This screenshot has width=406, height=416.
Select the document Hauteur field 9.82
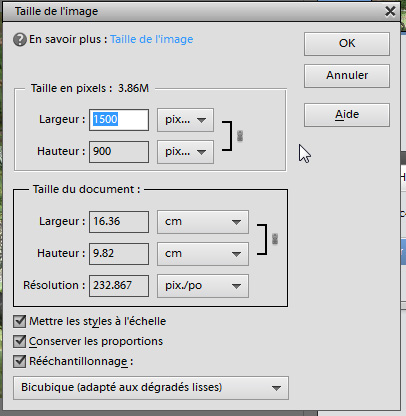[x=119, y=254]
